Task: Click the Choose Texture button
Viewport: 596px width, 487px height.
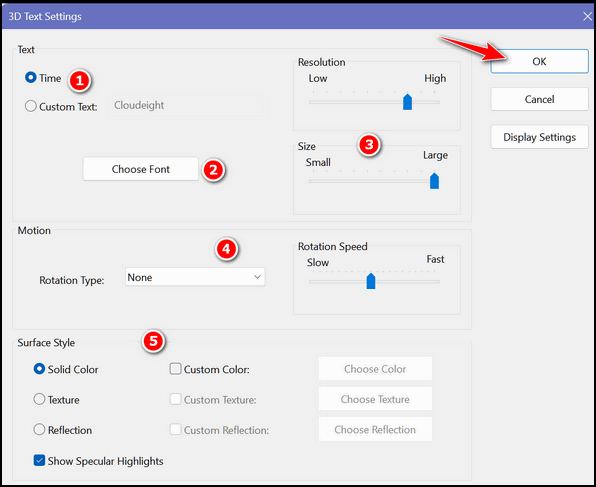Action: pos(375,399)
